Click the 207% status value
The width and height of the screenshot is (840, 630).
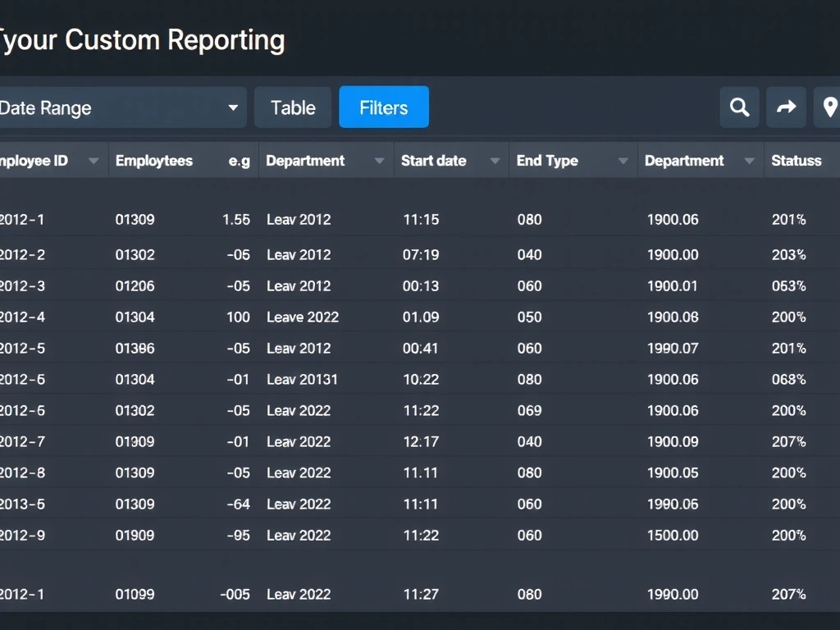pos(787,441)
